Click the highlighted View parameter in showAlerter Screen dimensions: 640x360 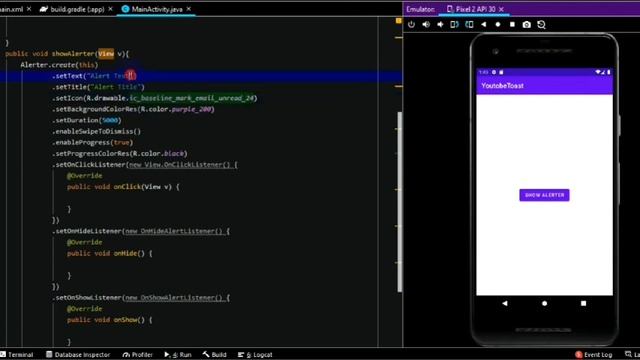[x=106, y=53]
